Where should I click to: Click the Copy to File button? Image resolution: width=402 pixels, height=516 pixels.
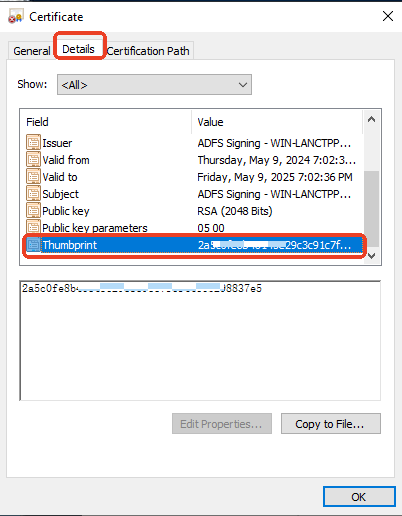point(331,424)
